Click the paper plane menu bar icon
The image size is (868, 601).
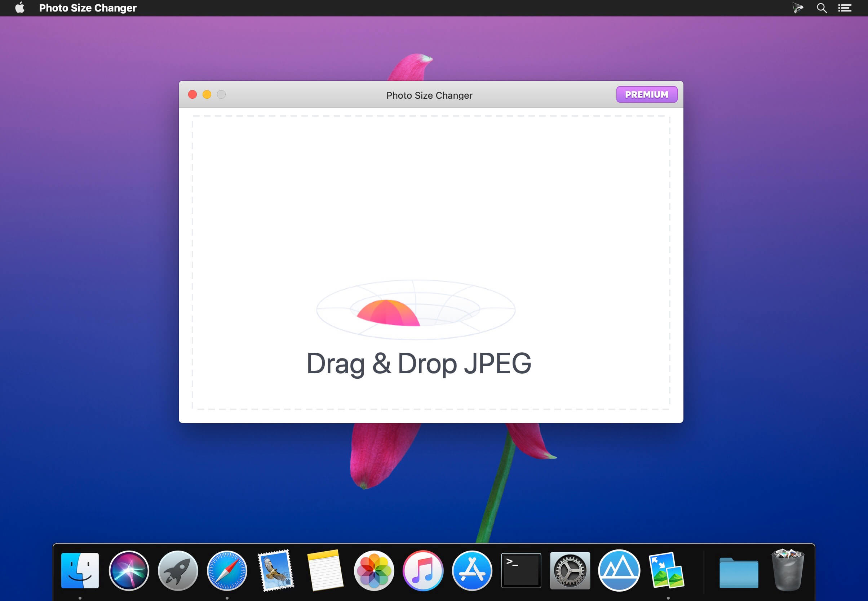coord(797,8)
